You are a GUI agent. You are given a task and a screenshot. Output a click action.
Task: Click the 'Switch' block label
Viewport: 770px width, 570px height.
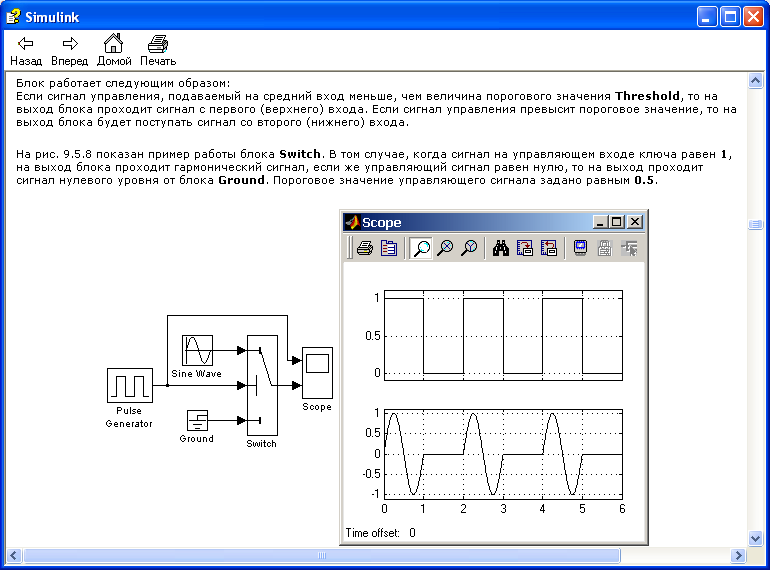[x=261, y=444]
